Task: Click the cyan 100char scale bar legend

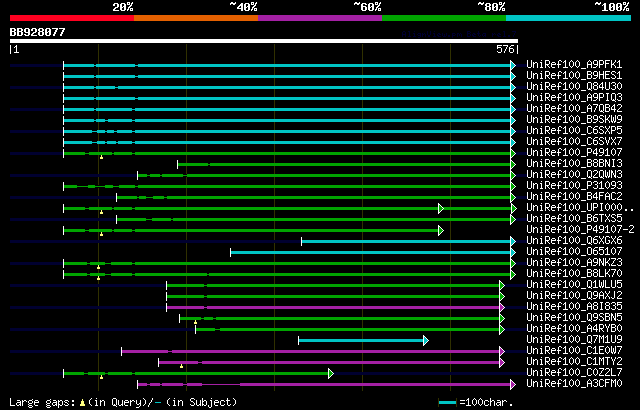Action: tap(447, 403)
